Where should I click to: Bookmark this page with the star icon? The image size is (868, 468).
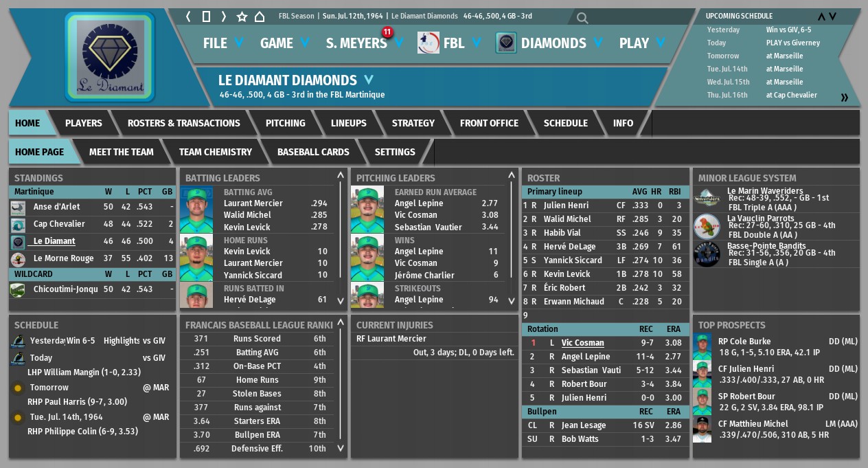(x=242, y=16)
